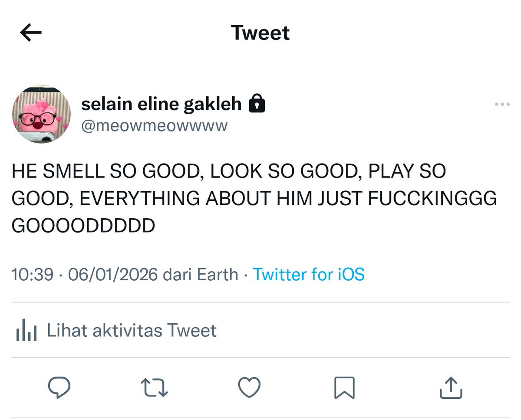
Task: Tap the reply speech bubble icon
Action: 59,387
